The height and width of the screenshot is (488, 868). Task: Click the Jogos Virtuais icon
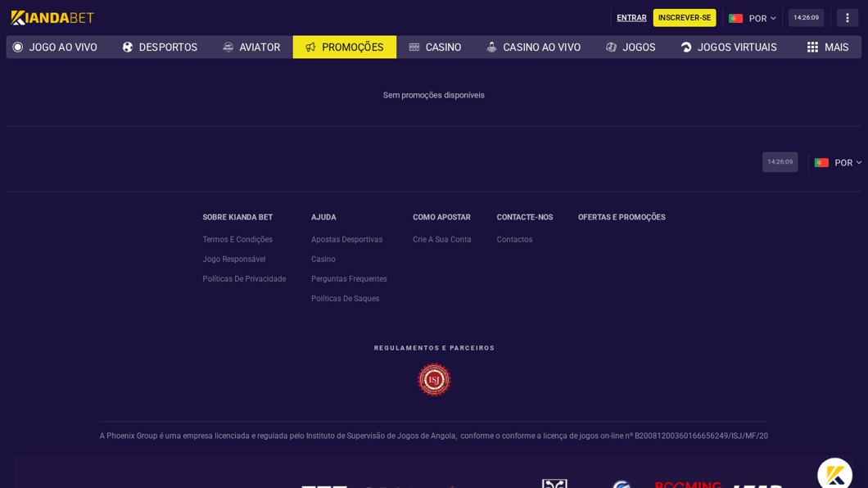(686, 47)
